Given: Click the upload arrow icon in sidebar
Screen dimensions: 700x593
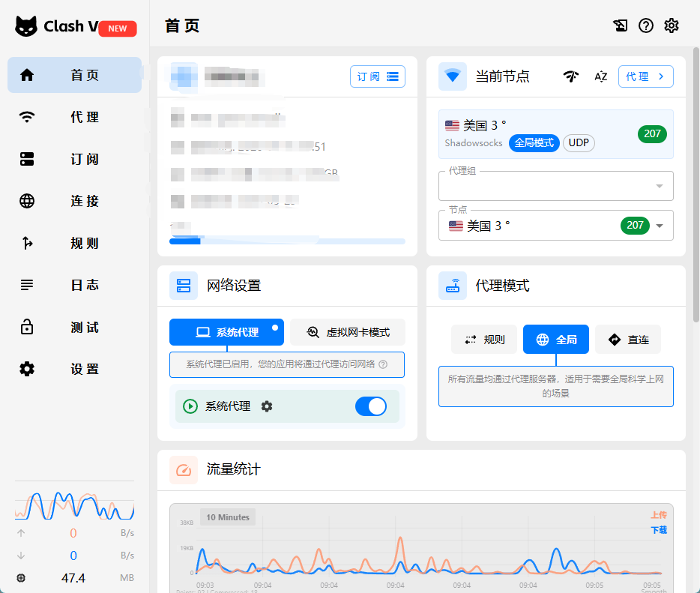Looking at the screenshot, I should point(21,533).
